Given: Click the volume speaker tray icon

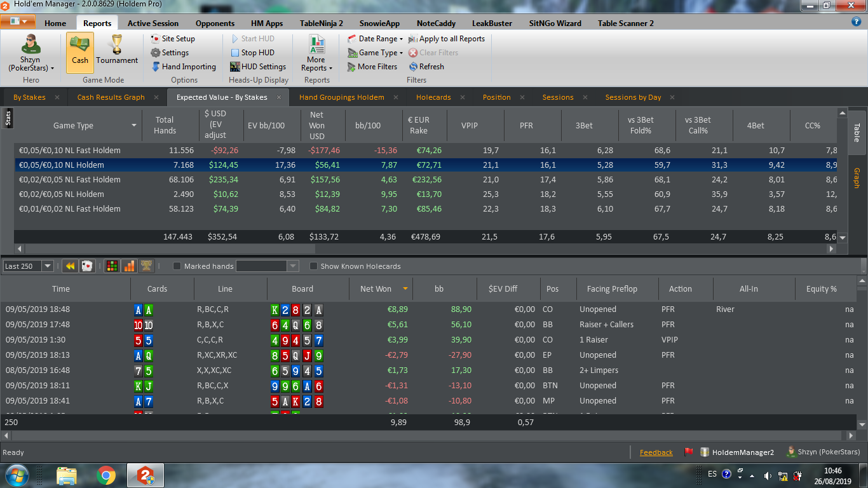Looking at the screenshot, I should [768, 475].
